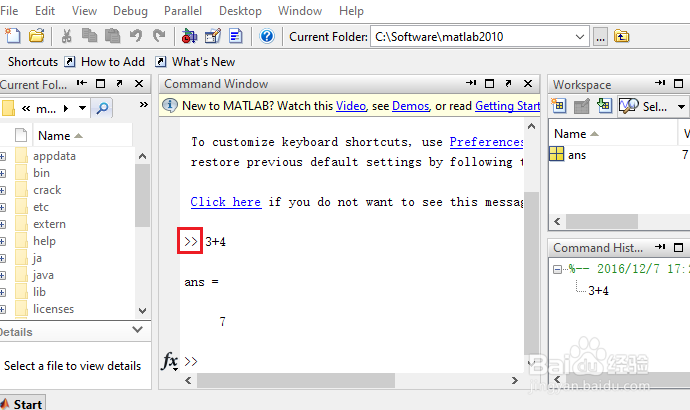Viewport: 690px width, 410px height.
Task: Click the Open File folder icon
Action: (x=37, y=36)
